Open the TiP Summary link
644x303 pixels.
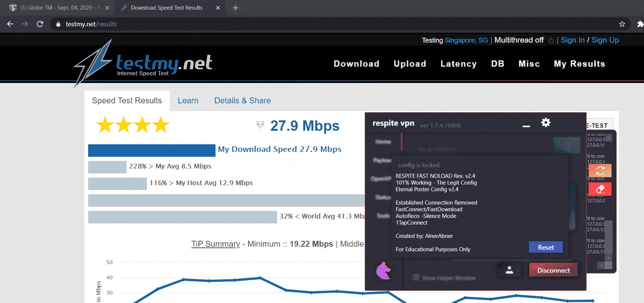click(x=216, y=244)
